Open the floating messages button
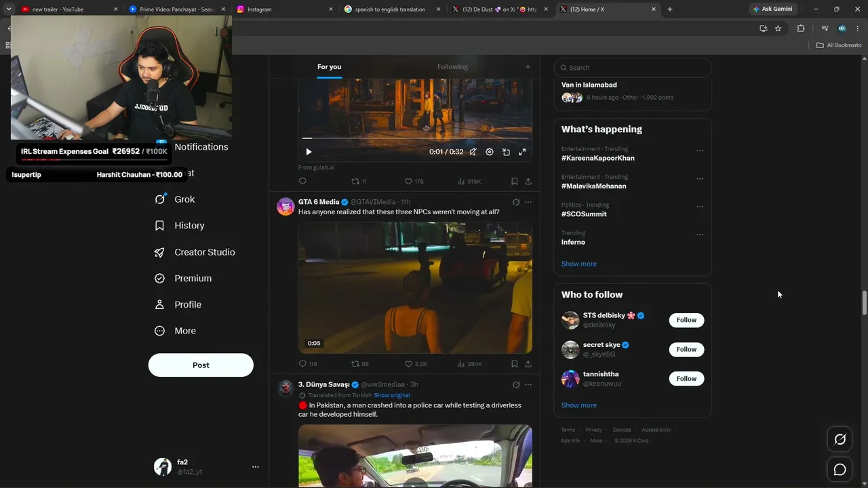The width and height of the screenshot is (868, 488). pyautogui.click(x=840, y=469)
